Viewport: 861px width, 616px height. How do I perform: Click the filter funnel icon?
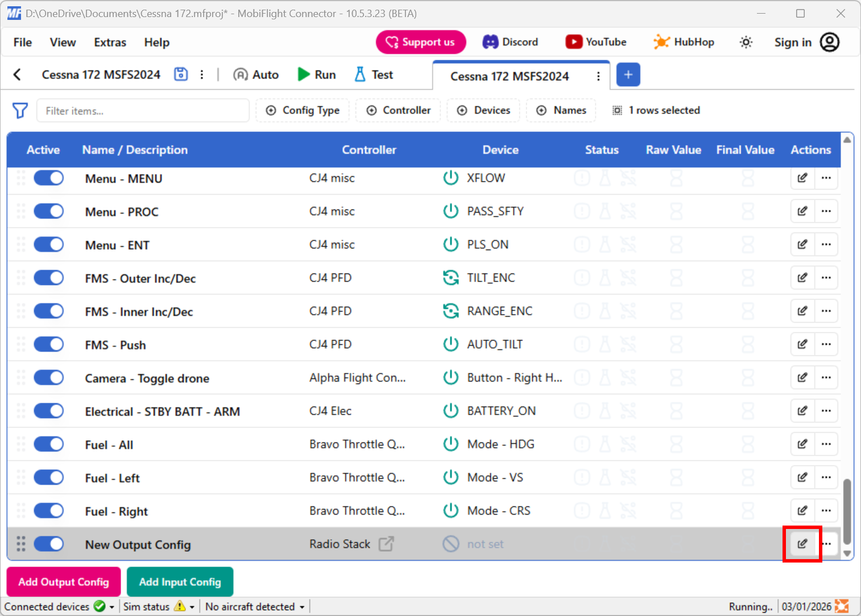coord(20,110)
